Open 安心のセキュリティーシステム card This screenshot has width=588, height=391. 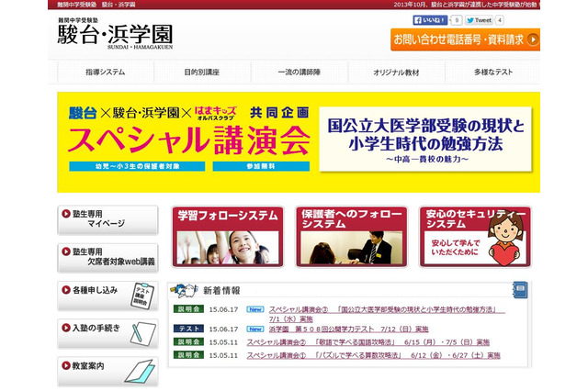click(x=475, y=237)
